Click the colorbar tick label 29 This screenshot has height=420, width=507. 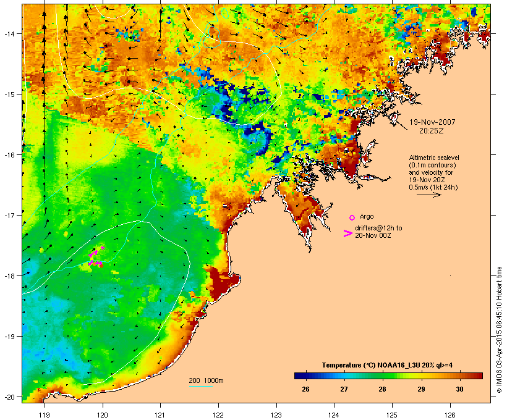coord(421,389)
